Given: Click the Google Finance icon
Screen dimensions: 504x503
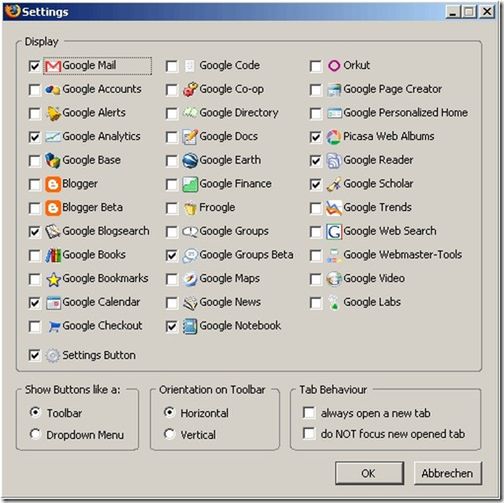Looking at the screenshot, I should coord(190,184).
